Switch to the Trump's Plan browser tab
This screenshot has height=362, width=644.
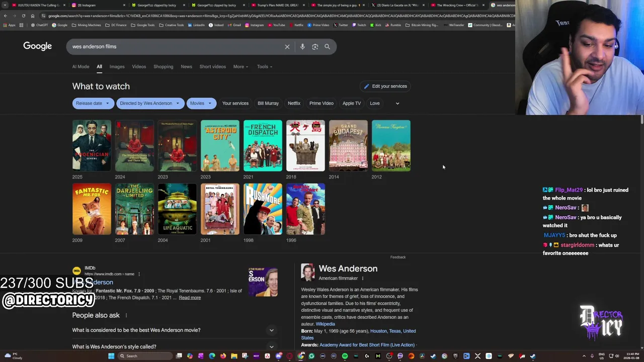tap(278, 5)
